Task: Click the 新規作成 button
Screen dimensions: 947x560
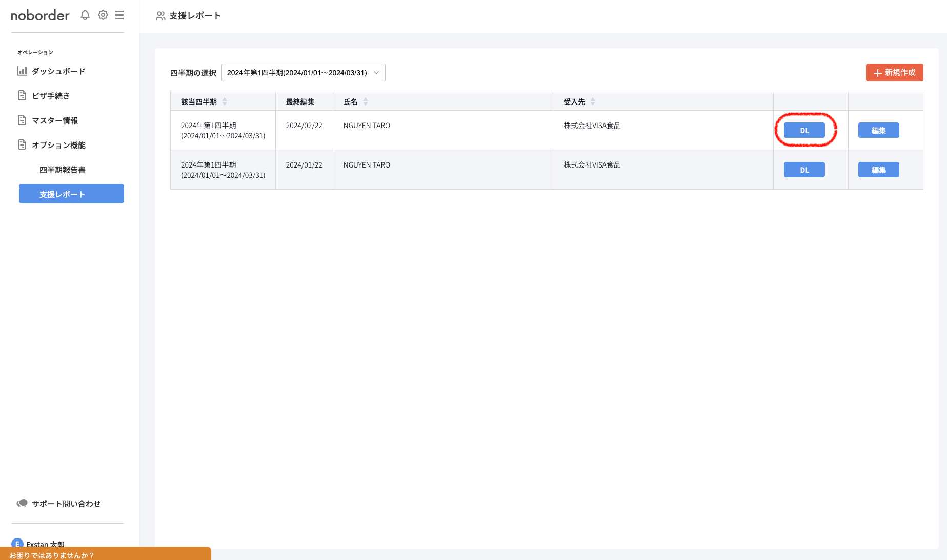Action: [894, 73]
